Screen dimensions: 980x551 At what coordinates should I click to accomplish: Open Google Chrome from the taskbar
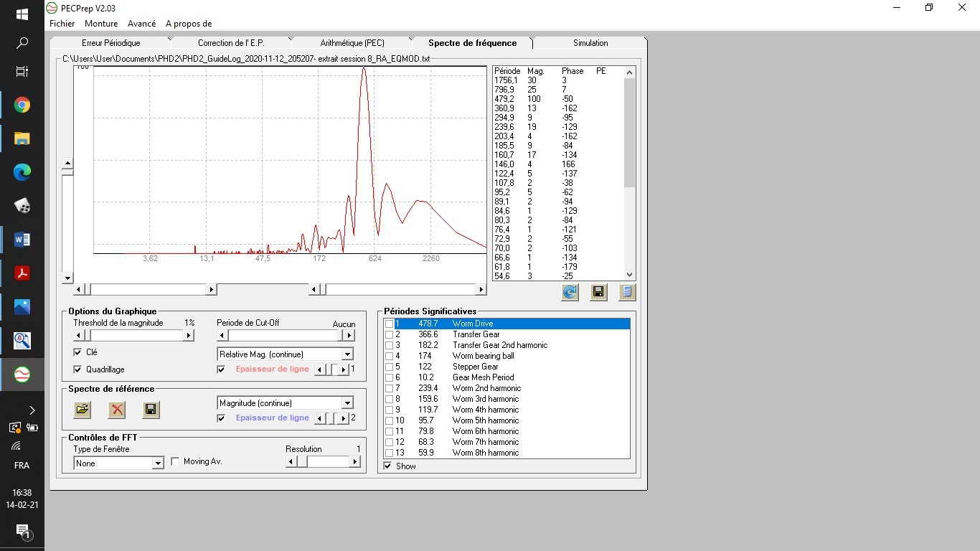pos(22,105)
